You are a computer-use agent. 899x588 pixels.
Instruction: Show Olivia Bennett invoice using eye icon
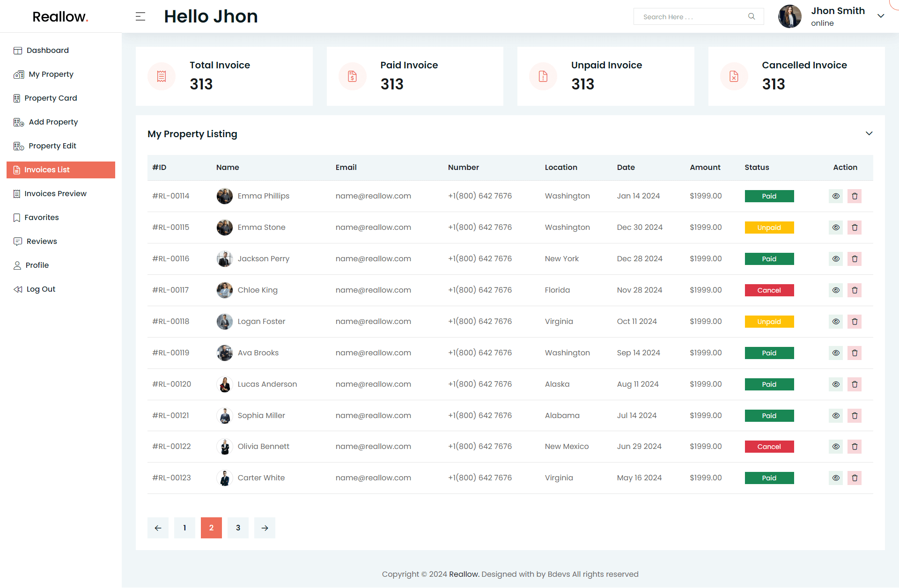coord(836,447)
